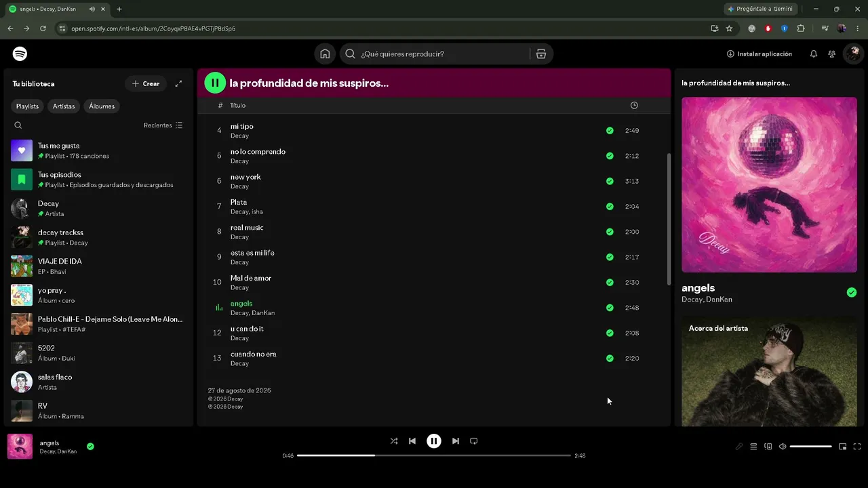Open the 'DanKan' link in the now playing panel
Image resolution: width=868 pixels, height=488 pixels.
point(719,300)
